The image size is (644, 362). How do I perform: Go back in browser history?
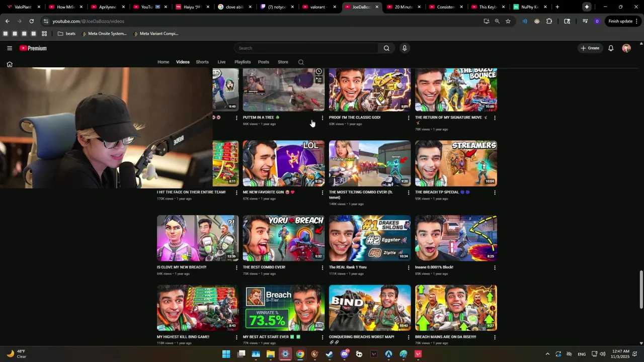pyautogui.click(x=7, y=21)
